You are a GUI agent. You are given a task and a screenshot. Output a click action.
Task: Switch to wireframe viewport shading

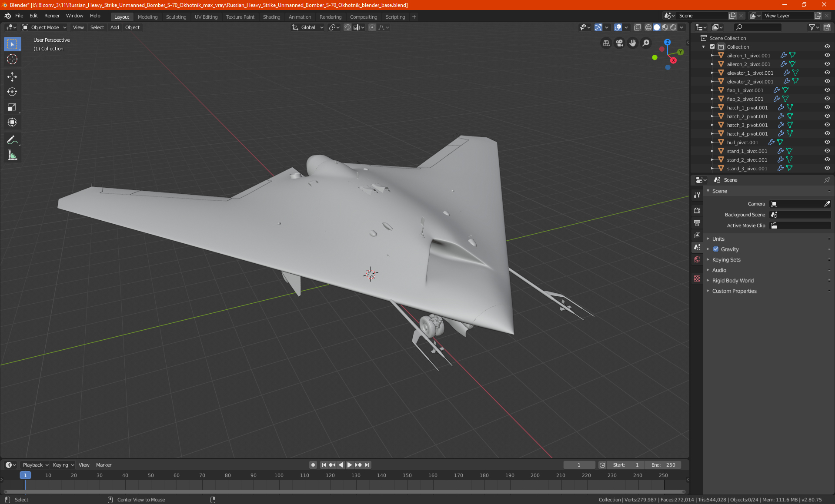click(648, 27)
